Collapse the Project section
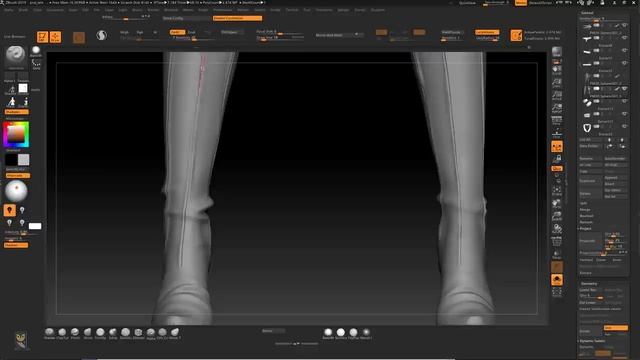Image resolution: width=640 pixels, height=360 pixels. tap(585, 229)
